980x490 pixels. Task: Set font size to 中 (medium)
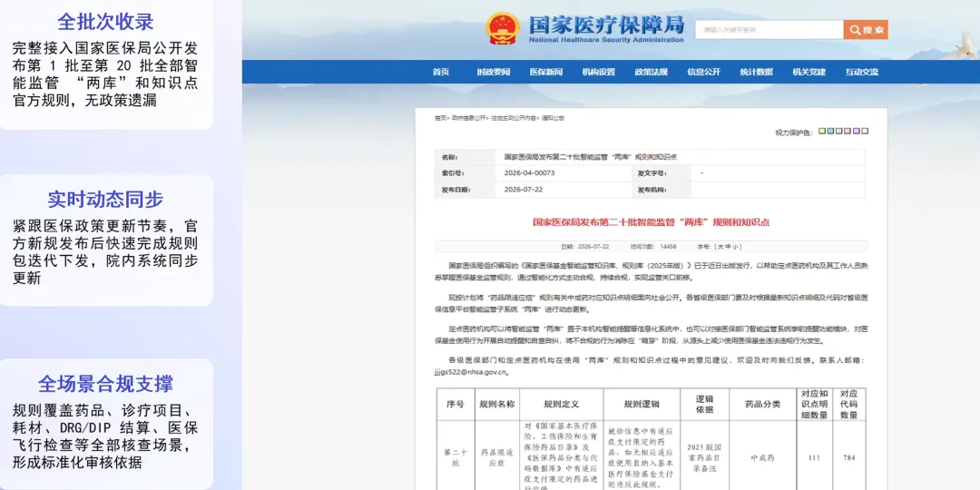728,247
